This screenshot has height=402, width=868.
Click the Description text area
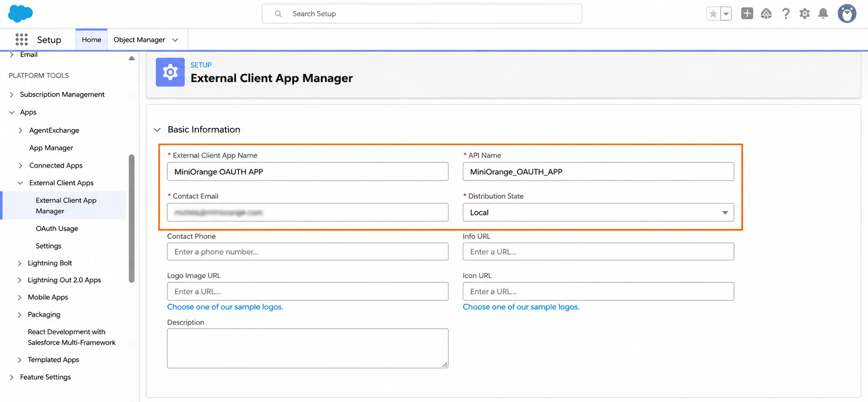click(x=308, y=348)
